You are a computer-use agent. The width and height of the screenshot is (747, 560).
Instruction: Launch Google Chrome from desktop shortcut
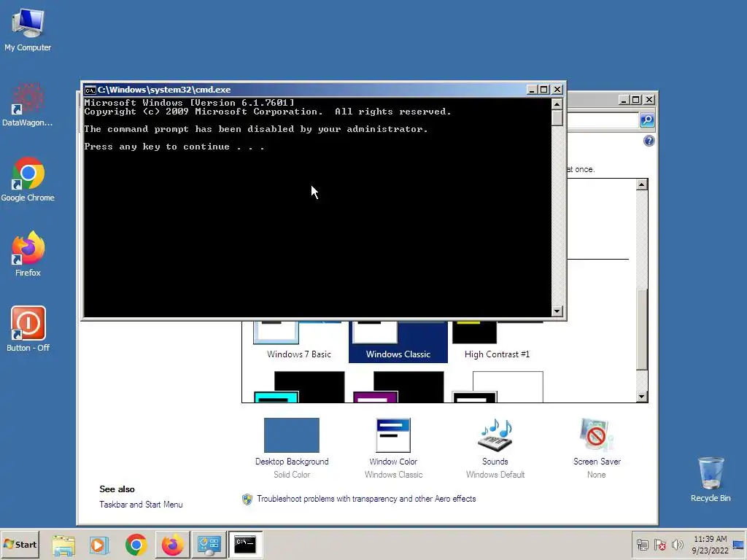click(28, 179)
